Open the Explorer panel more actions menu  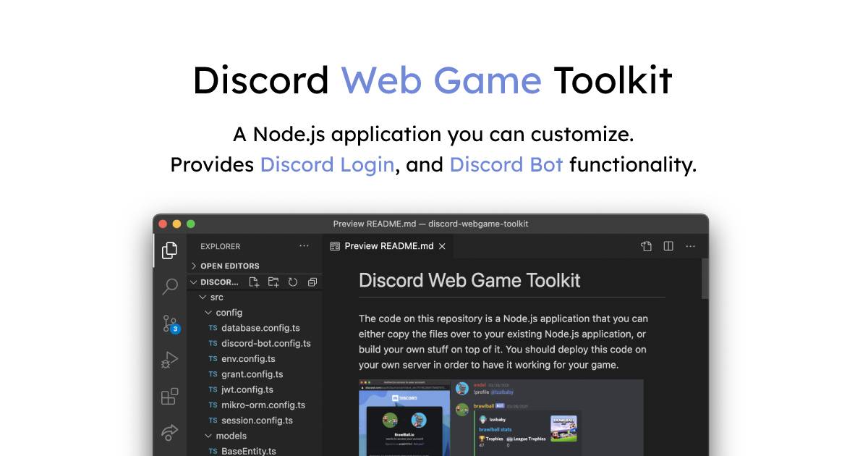click(304, 246)
